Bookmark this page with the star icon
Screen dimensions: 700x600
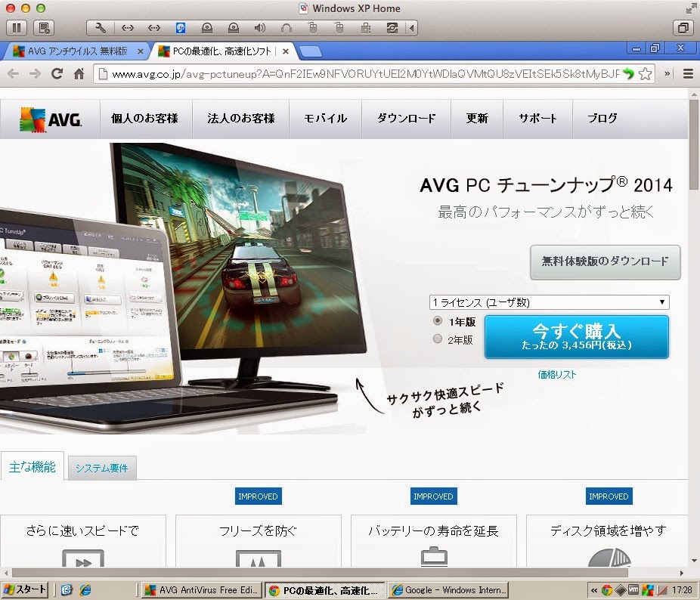coord(645,73)
